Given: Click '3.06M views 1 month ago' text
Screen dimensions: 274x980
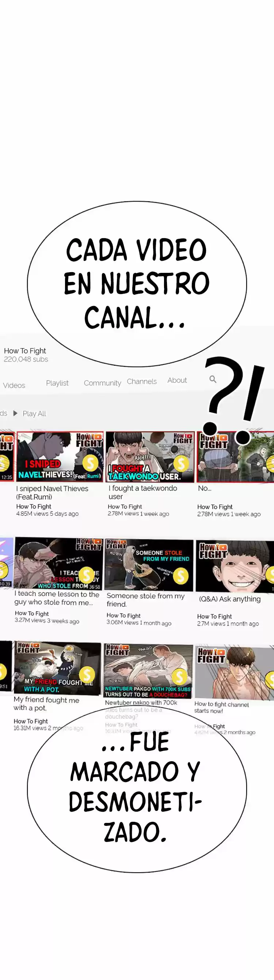Looking at the screenshot, I should 139,622.
